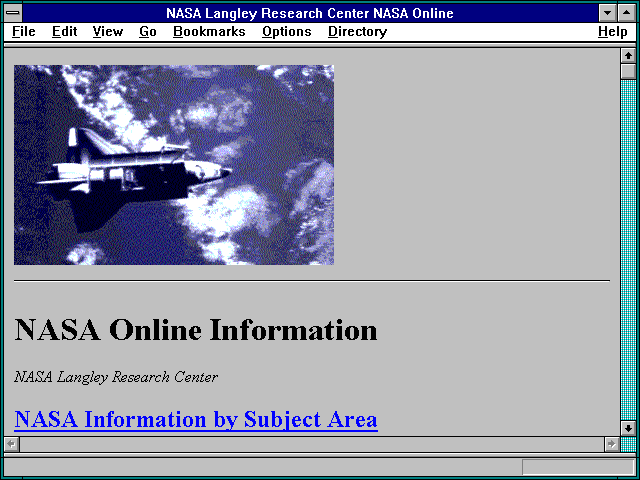Open the Help menu

point(613,31)
